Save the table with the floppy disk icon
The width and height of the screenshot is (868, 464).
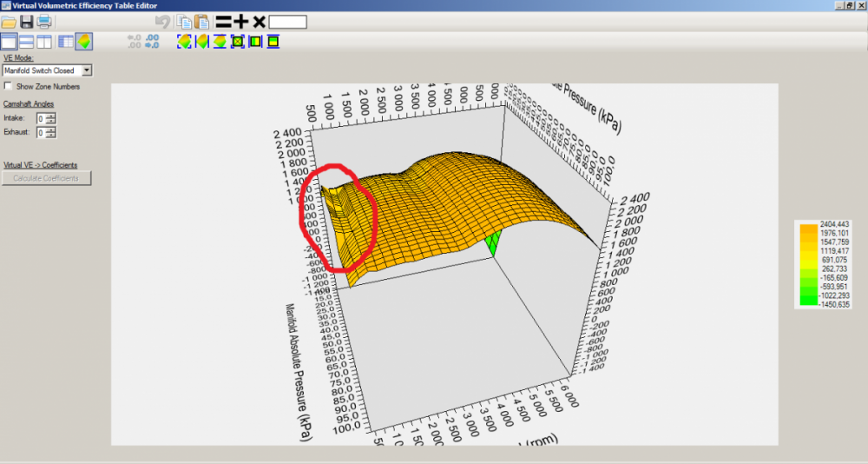point(26,23)
